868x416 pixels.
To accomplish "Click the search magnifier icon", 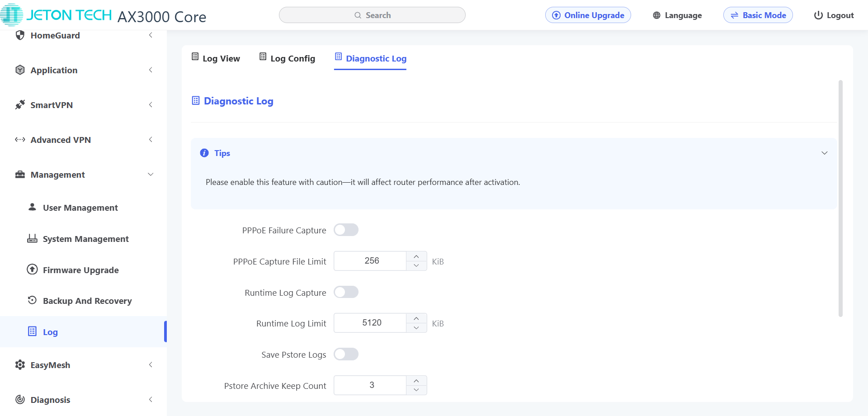I will coord(358,15).
